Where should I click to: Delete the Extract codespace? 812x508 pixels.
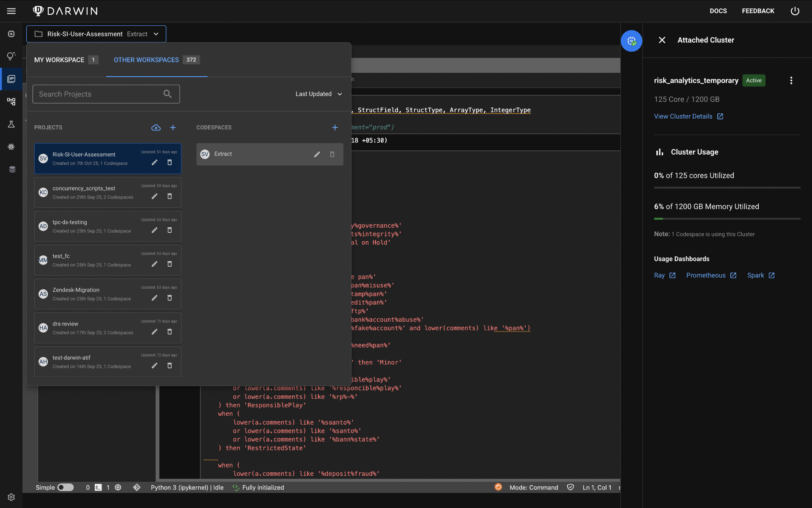point(332,155)
